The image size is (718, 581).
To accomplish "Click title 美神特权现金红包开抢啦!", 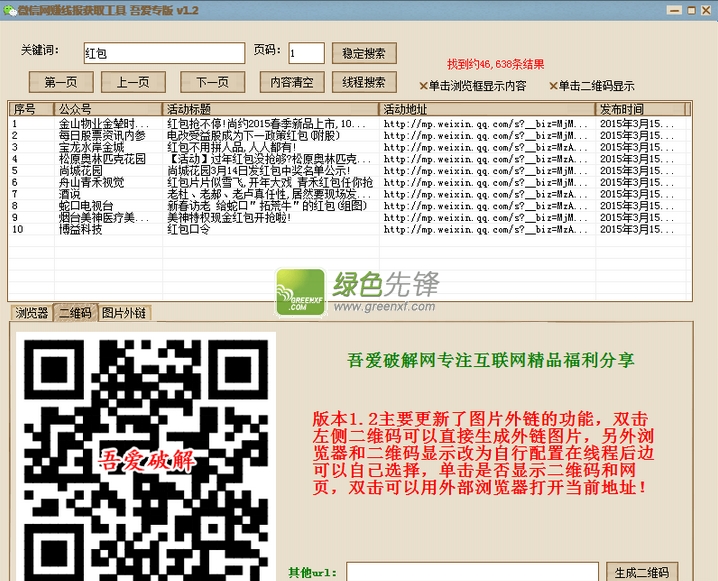I will click(229, 217).
